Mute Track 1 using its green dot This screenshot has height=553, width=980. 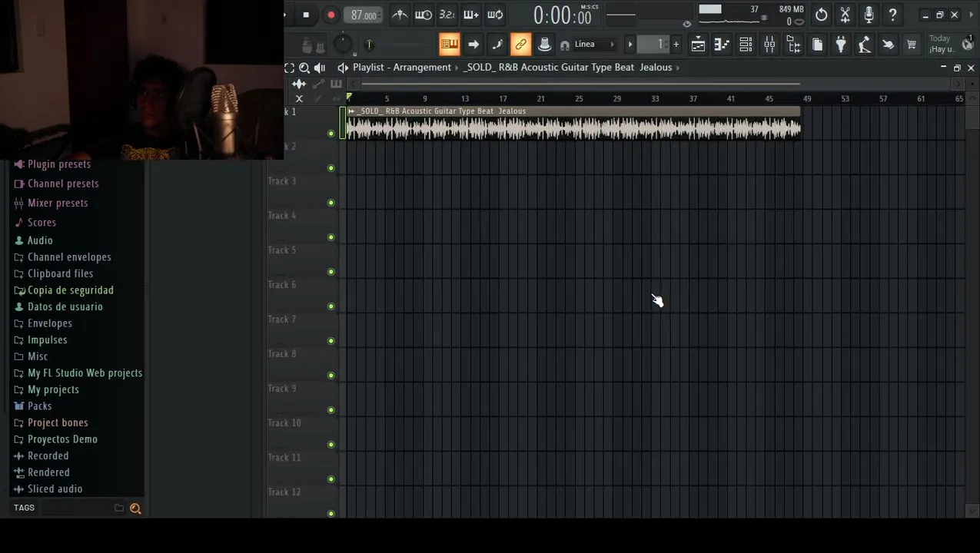(x=331, y=134)
